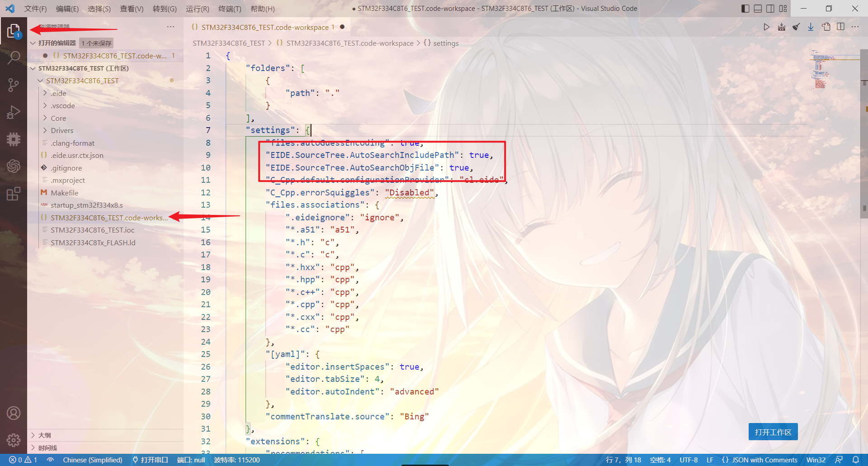Open the 运行(R) menu
Image resolution: width=868 pixels, height=466 pixels.
[x=198, y=9]
